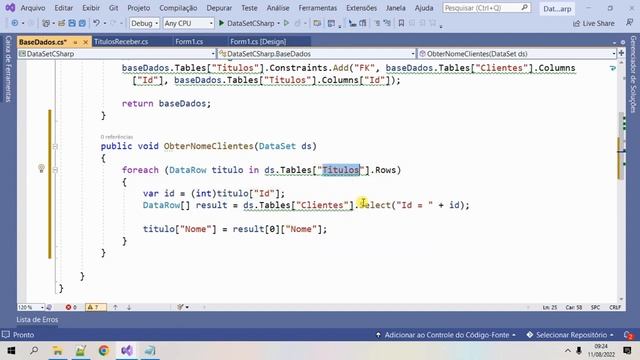Open Chrome from the Windows taskbar
Image resolution: width=640 pixels, height=360 pixels.
(x=104, y=350)
